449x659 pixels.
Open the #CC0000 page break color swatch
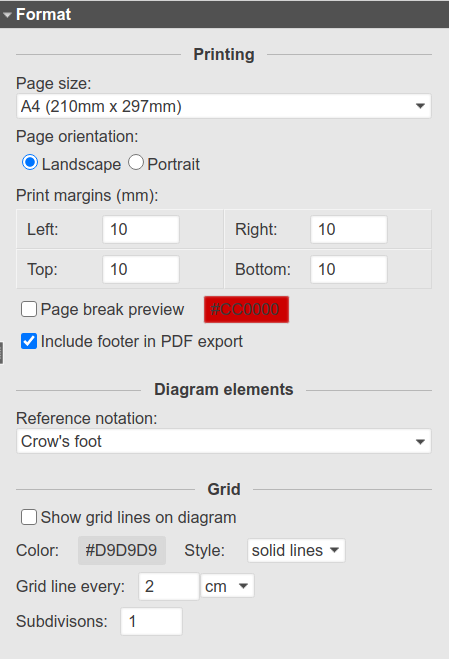(246, 309)
